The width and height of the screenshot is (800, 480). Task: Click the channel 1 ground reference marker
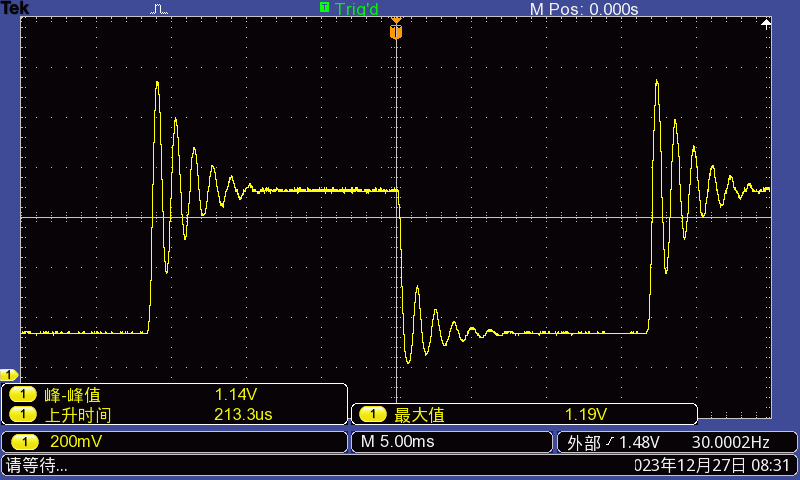click(x=10, y=375)
